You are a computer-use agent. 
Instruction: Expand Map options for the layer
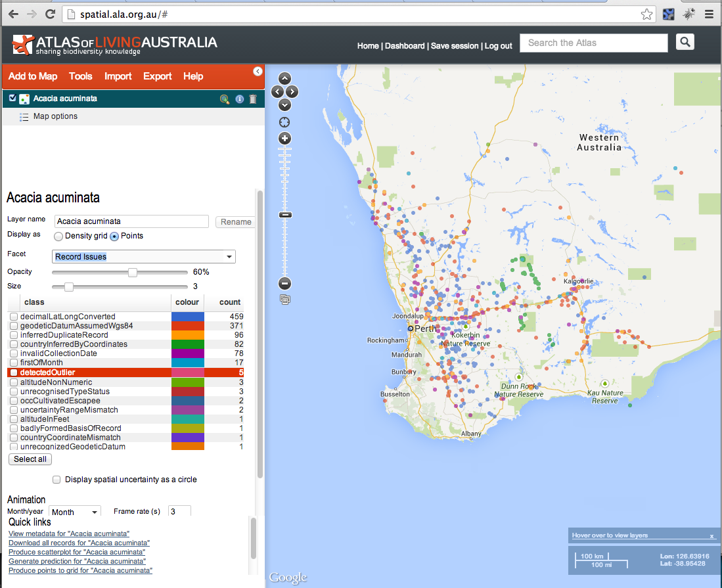coord(55,116)
